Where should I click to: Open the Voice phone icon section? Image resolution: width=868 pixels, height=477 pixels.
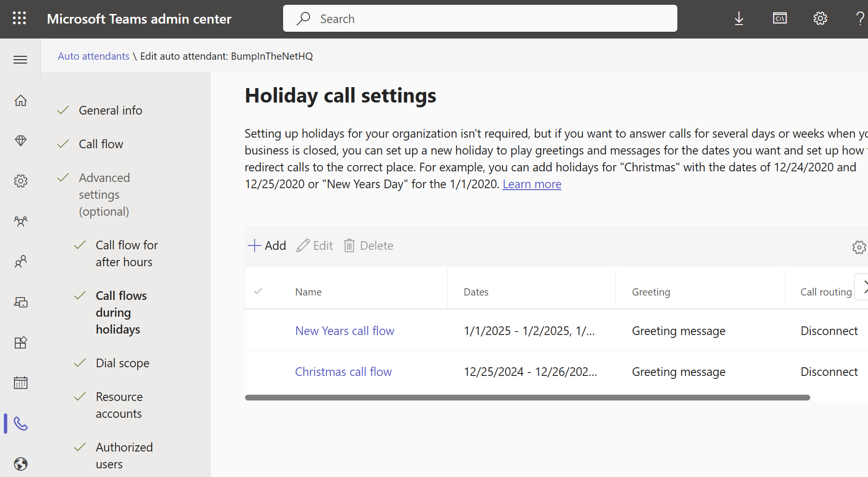tap(20, 424)
